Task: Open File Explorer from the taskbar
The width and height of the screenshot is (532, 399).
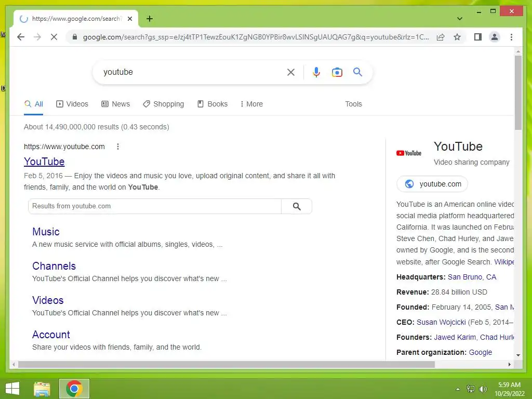Action: coord(42,389)
